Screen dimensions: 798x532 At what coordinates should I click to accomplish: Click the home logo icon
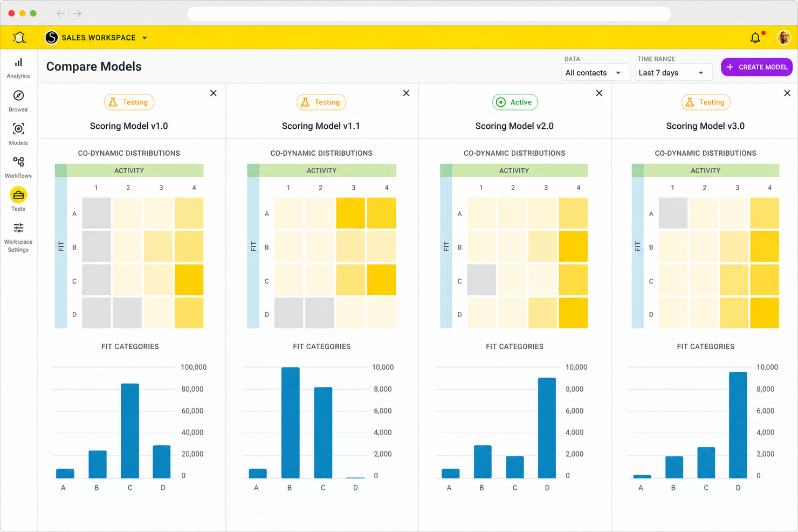click(19, 38)
